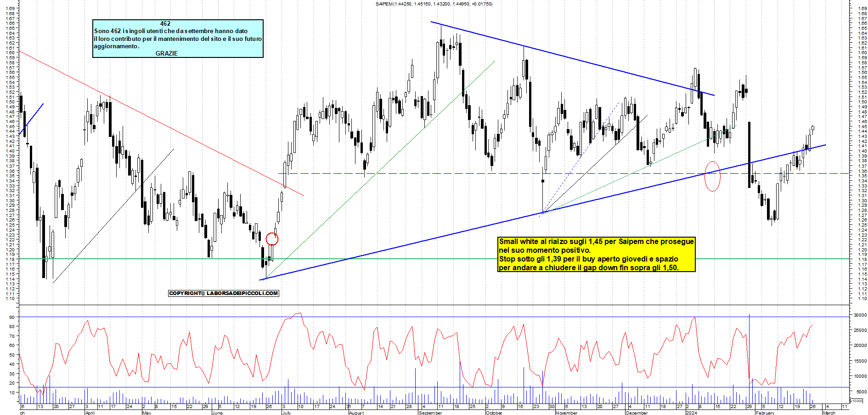Click the 'April' month label on the time axis
The width and height of the screenshot is (868, 415).
[x=90, y=413]
